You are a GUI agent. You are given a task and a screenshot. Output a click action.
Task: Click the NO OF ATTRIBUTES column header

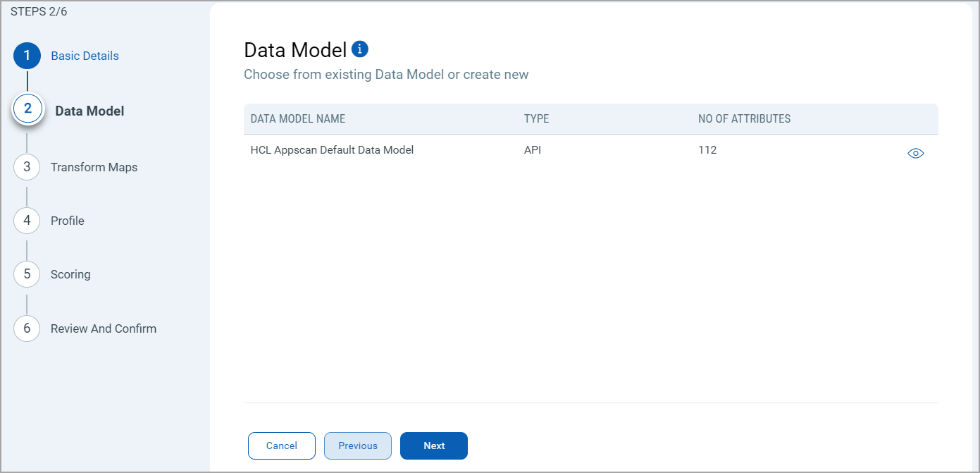pos(744,118)
